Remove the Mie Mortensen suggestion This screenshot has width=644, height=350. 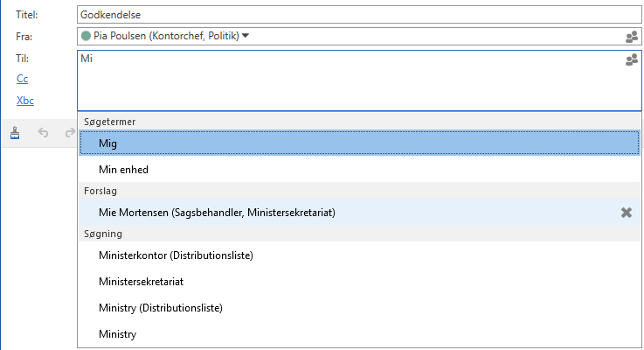[626, 213]
